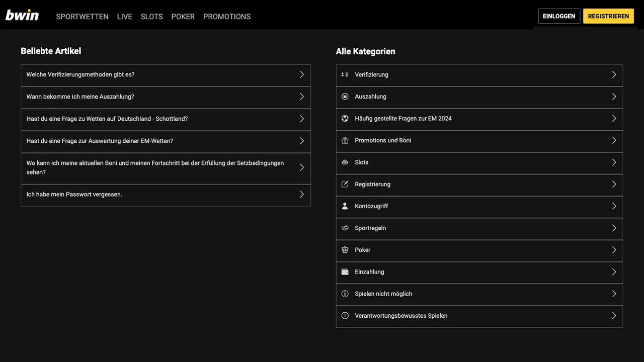Click the yellow REGISTRIEREN button
The height and width of the screenshot is (362, 644).
(x=608, y=16)
